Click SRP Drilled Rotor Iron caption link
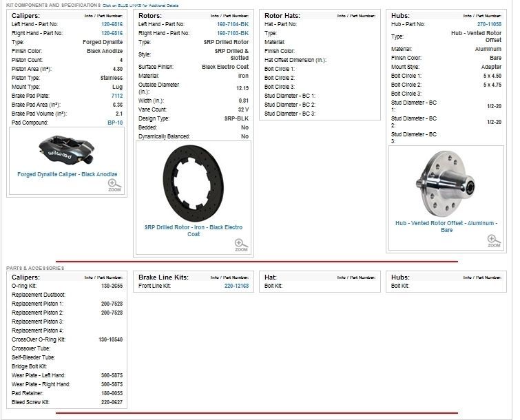Viewport: 520px width, 420px height. point(194,230)
